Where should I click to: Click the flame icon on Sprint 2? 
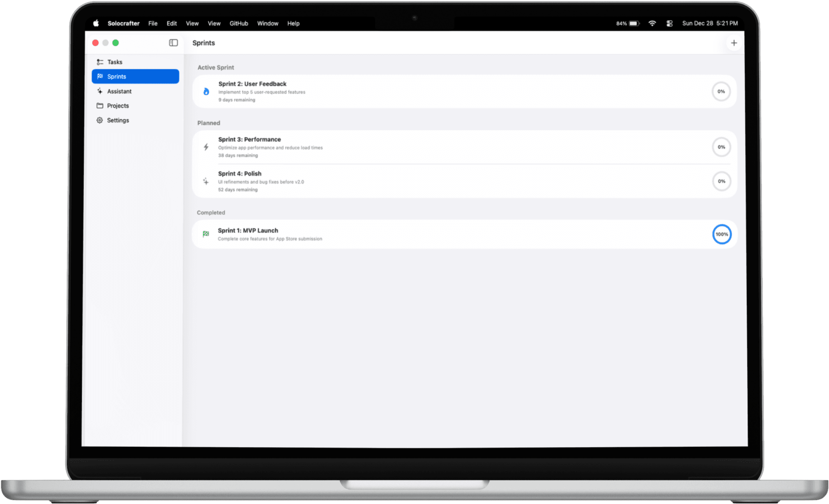click(206, 91)
